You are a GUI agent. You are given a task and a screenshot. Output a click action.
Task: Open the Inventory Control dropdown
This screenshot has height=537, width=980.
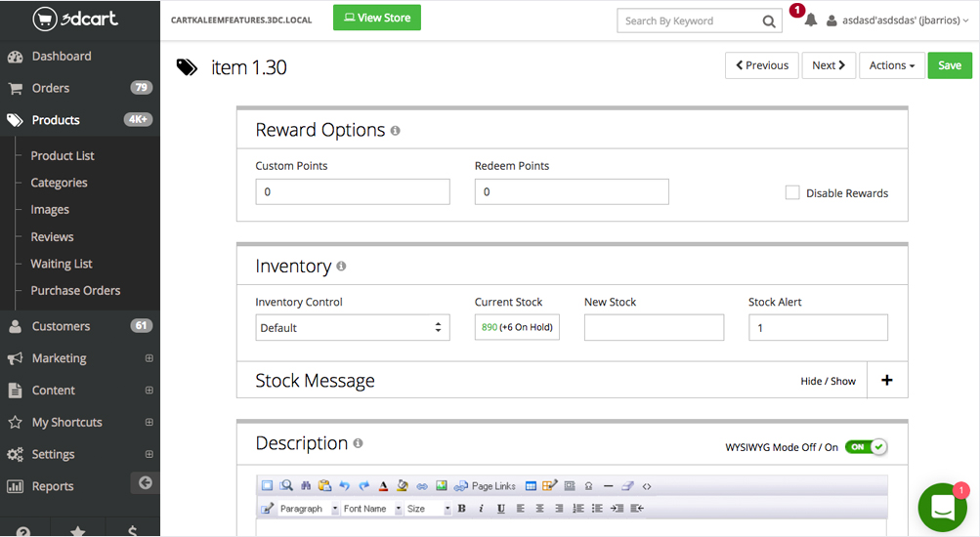352,328
